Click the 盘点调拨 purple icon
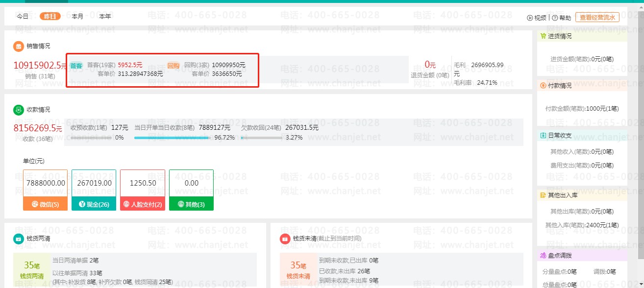This screenshot has height=288, width=644. pyautogui.click(x=543, y=256)
